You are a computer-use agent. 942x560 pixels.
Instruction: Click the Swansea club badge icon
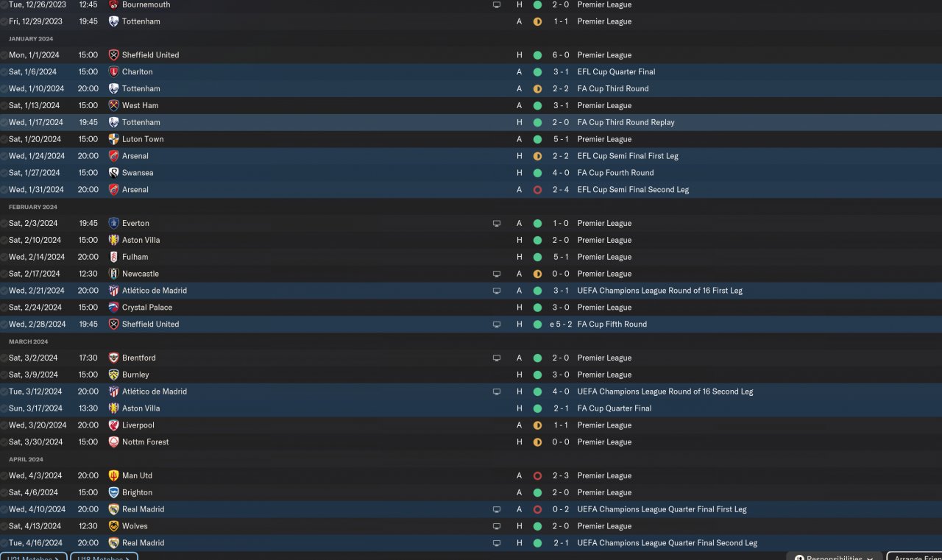113,173
